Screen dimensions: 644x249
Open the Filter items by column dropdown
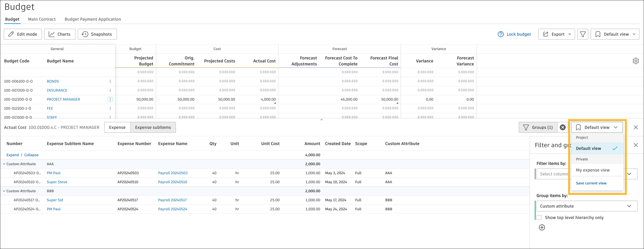(x=587, y=174)
